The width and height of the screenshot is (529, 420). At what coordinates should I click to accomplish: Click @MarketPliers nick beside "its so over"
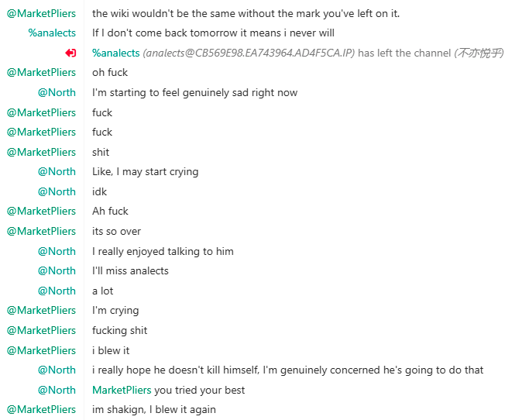(x=42, y=231)
